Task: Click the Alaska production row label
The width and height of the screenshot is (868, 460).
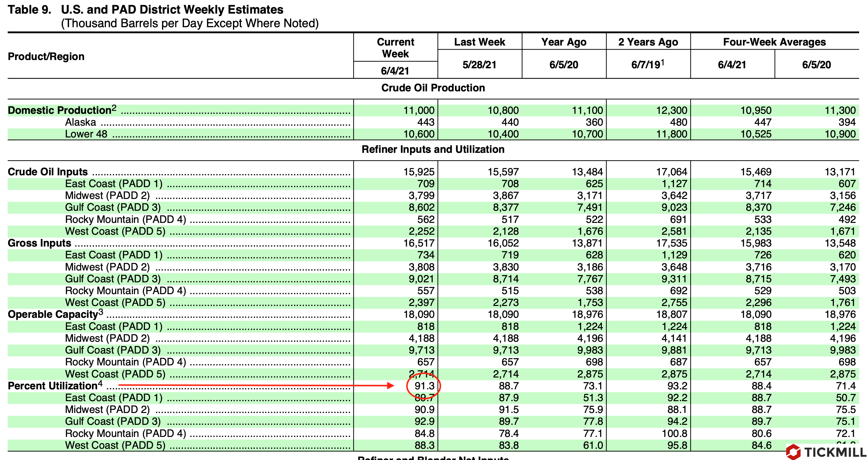Action: click(80, 122)
